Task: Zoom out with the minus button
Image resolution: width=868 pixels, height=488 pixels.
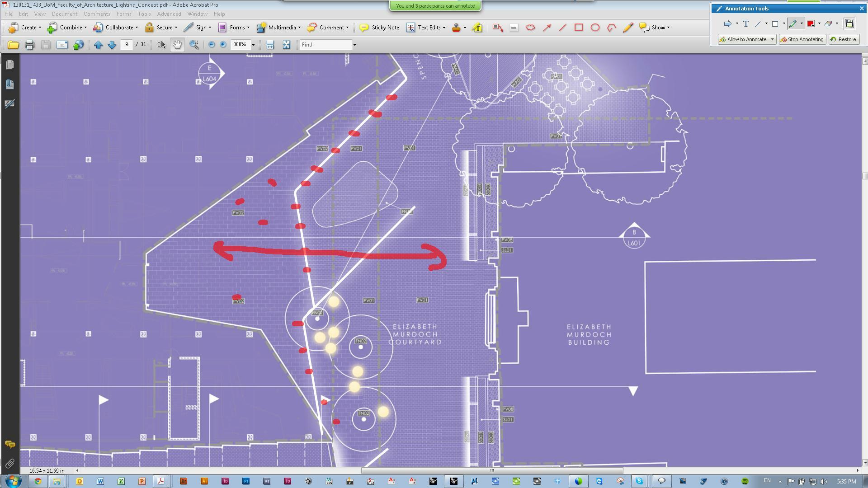Action: point(211,45)
